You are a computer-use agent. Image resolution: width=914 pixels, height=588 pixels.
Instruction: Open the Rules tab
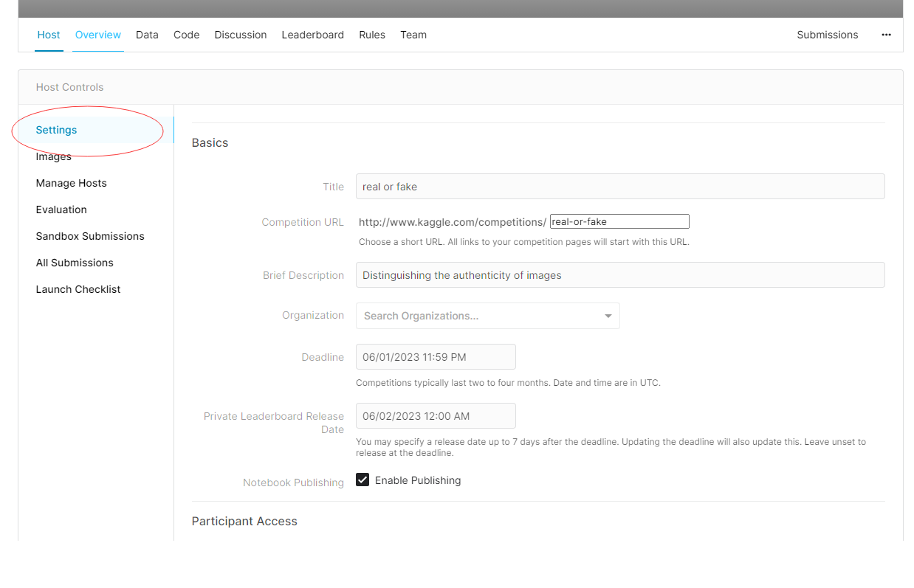[372, 35]
